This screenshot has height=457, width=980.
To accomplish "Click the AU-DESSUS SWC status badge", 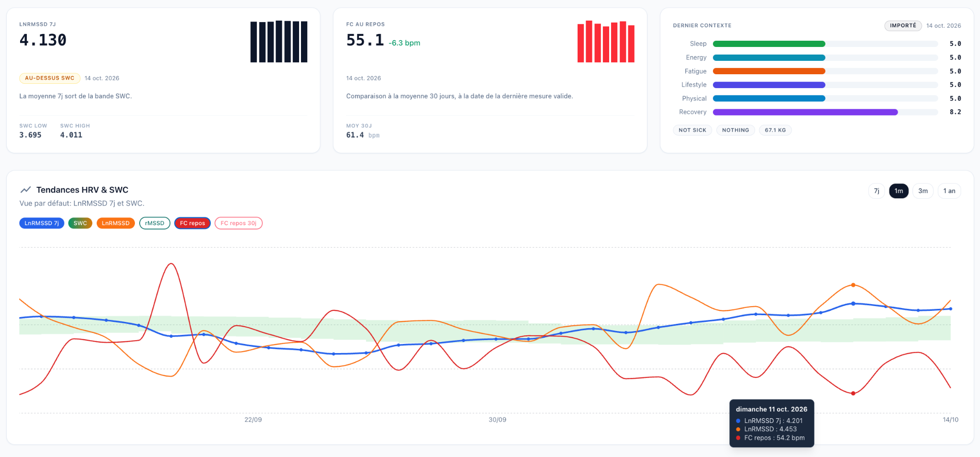I will (50, 78).
